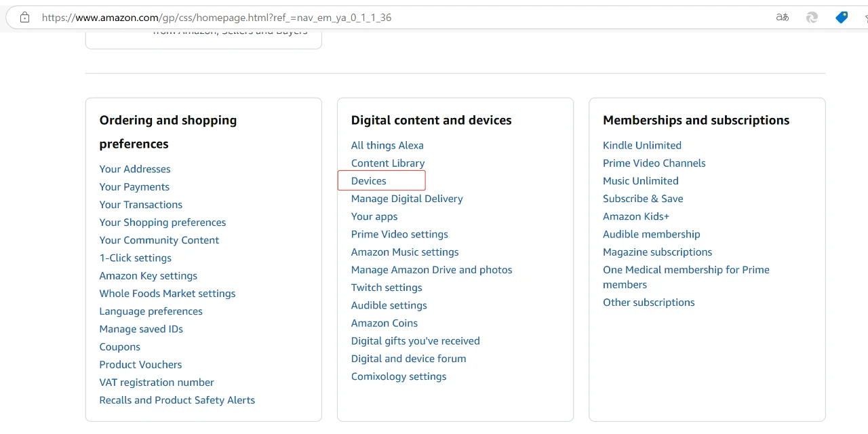Image resolution: width=868 pixels, height=434 pixels.
Task: Open Recalls and Product Safety Alerts
Action: click(x=178, y=400)
